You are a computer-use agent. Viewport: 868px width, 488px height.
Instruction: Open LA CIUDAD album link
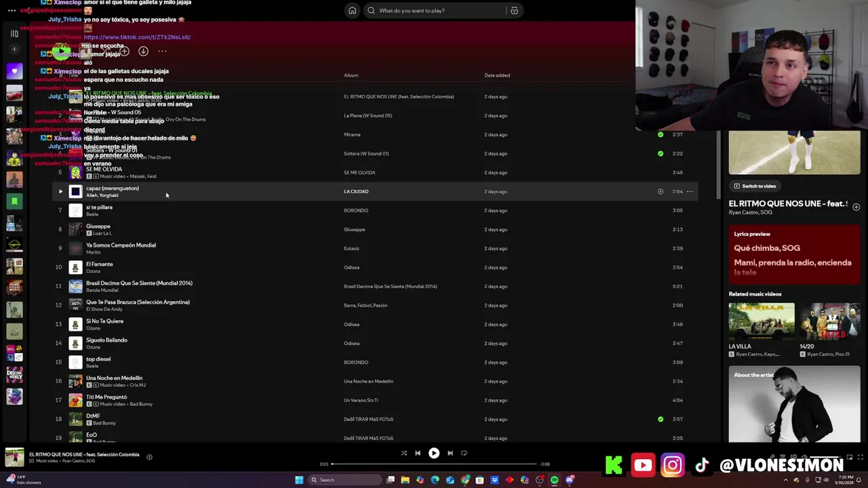pyautogui.click(x=356, y=192)
